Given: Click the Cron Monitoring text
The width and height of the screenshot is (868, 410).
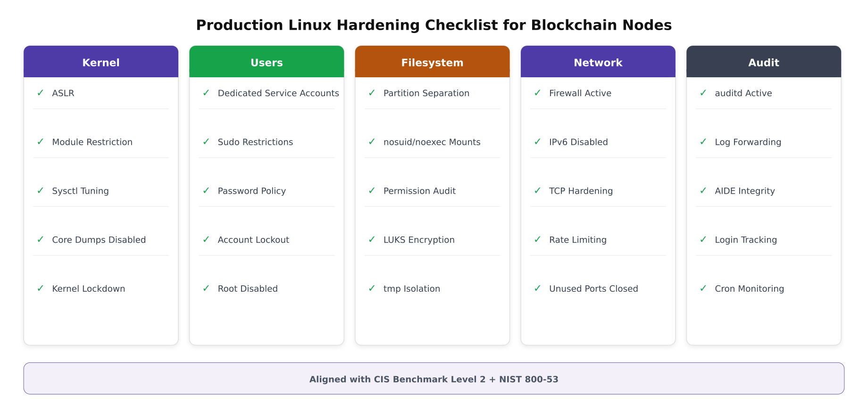Looking at the screenshot, I should 750,289.
